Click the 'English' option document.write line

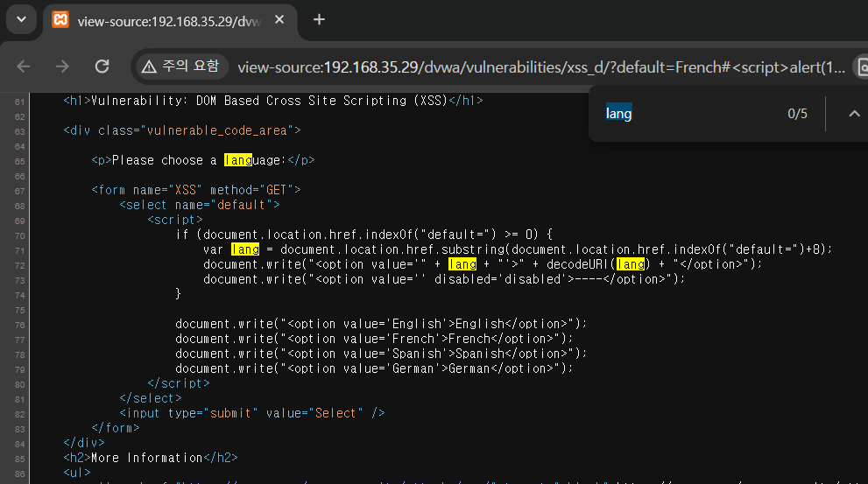pyautogui.click(x=381, y=324)
